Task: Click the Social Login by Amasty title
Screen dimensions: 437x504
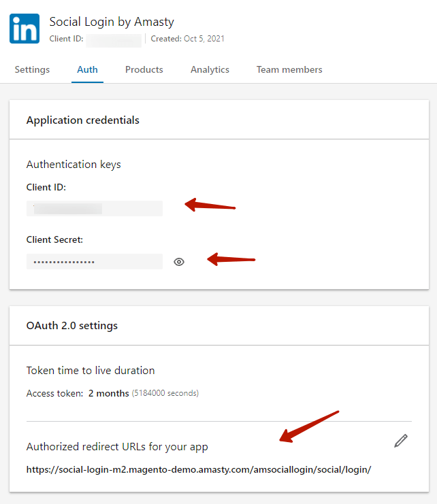Action: [112, 22]
